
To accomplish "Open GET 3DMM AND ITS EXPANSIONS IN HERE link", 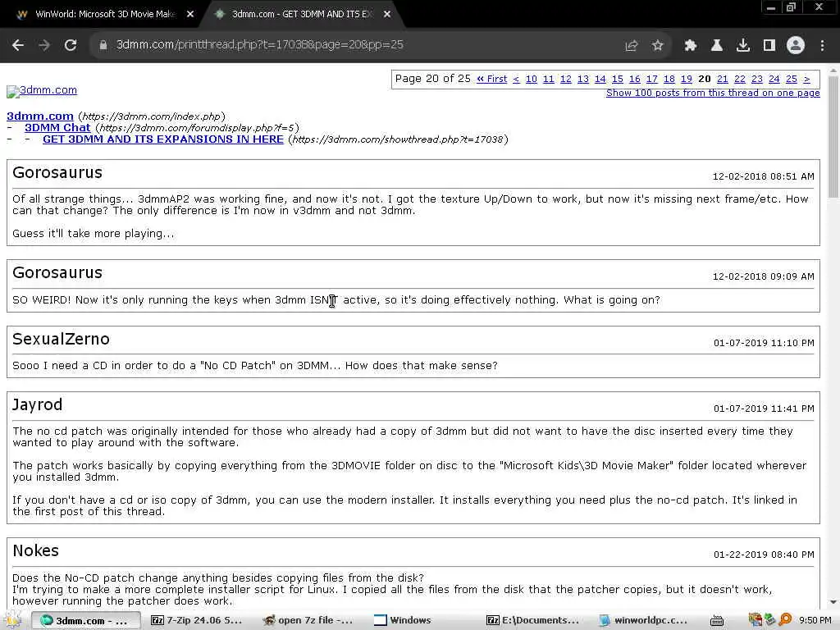I will (163, 139).
